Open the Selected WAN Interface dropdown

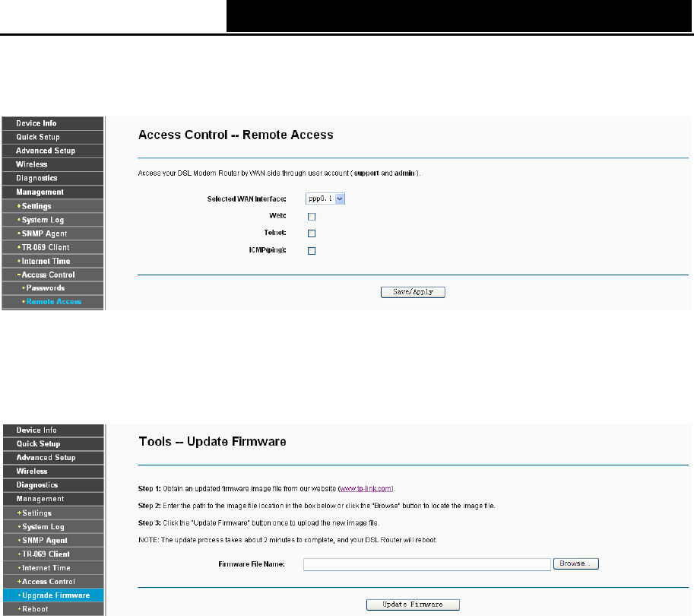(331, 198)
